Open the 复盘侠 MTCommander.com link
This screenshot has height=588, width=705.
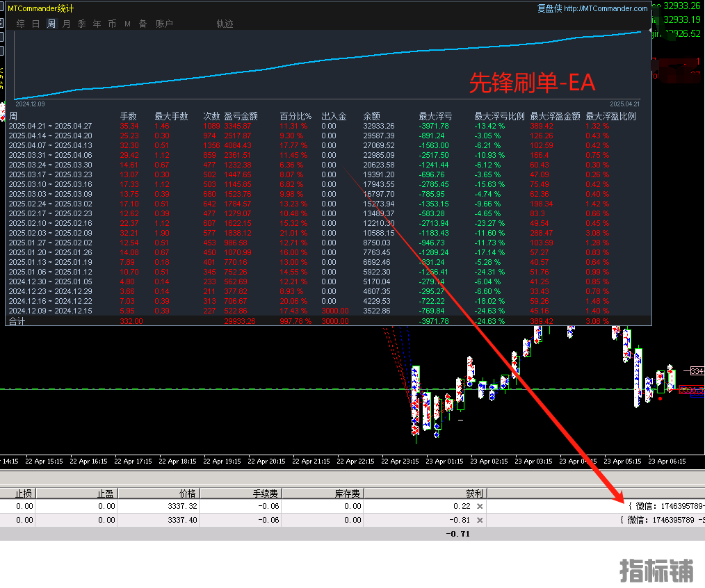[592, 8]
